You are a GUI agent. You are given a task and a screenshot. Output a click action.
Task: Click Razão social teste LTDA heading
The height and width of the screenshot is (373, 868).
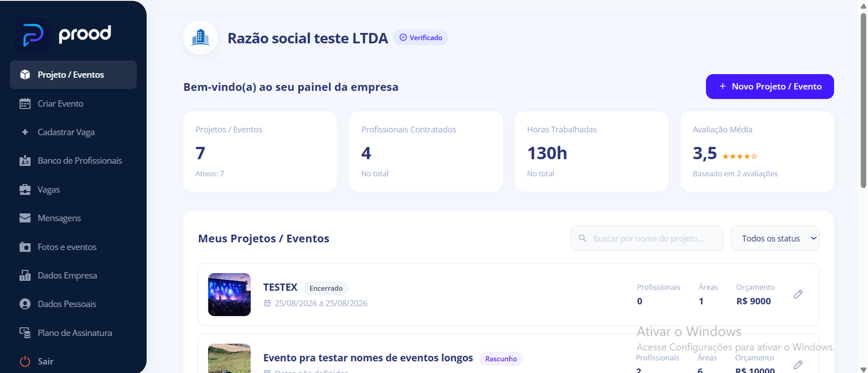[308, 38]
